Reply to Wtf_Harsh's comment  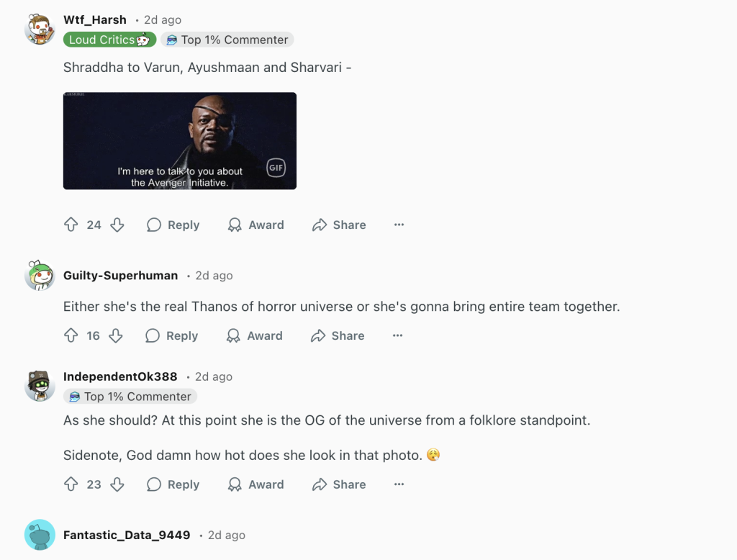click(173, 225)
